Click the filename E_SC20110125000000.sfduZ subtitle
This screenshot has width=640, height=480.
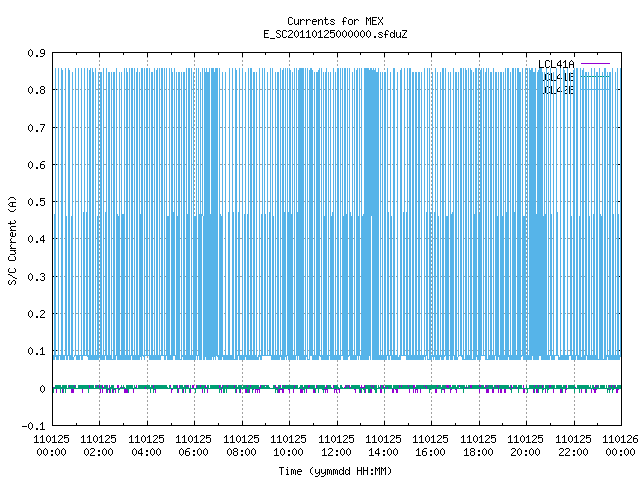click(335, 34)
